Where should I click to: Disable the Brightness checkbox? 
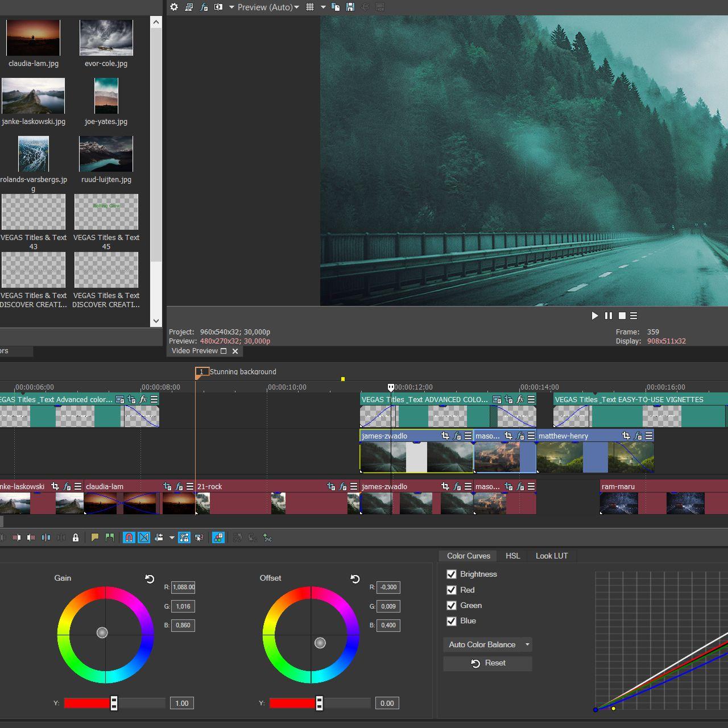click(451, 574)
